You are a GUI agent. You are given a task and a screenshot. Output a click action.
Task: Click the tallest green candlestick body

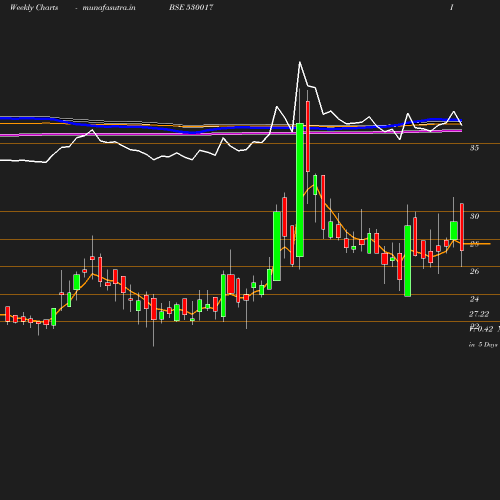[300, 190]
